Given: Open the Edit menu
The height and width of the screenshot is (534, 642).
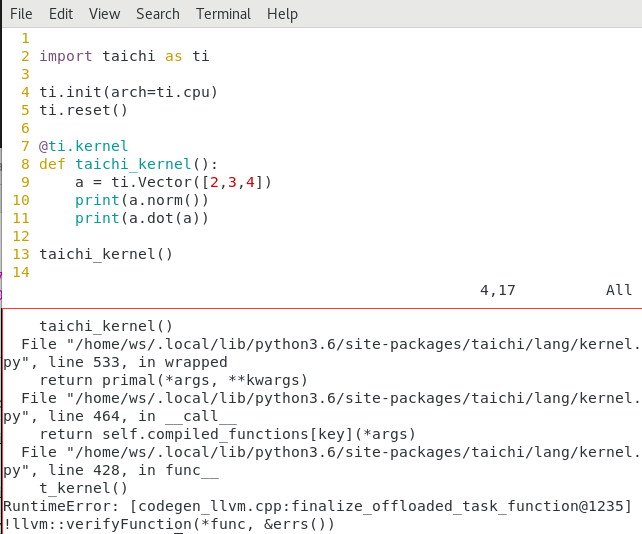Looking at the screenshot, I should pyautogui.click(x=61, y=14).
